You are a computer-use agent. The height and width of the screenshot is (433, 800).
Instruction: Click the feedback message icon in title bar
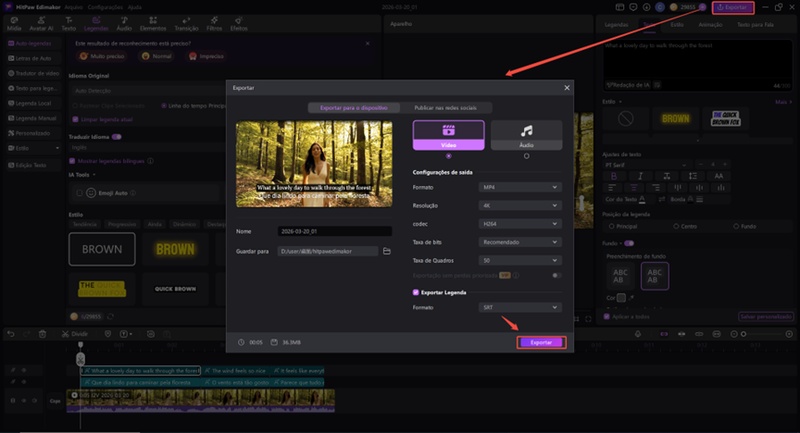pyautogui.click(x=633, y=7)
